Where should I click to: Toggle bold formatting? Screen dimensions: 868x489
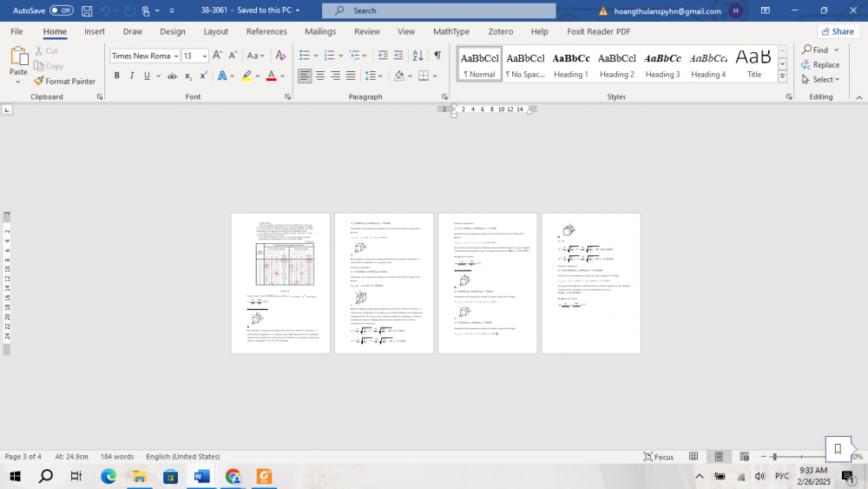point(116,76)
